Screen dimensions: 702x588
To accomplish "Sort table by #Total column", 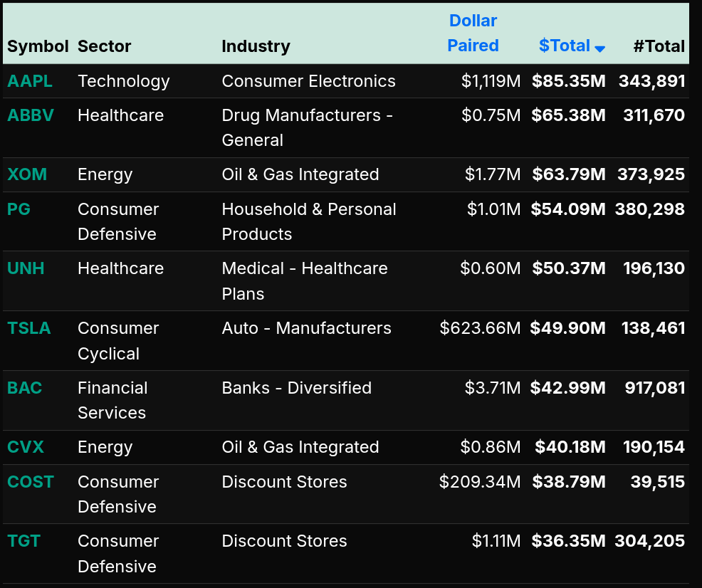I will 659,46.
